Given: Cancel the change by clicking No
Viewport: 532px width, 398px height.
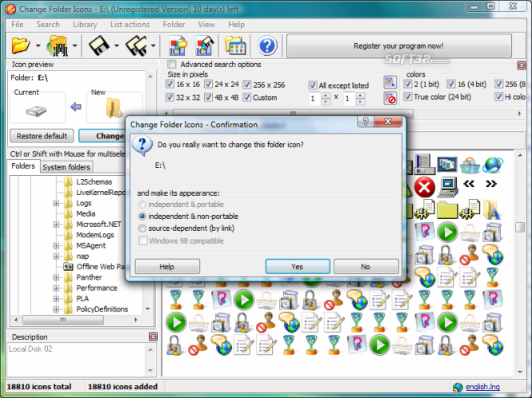Looking at the screenshot, I should pos(366,266).
